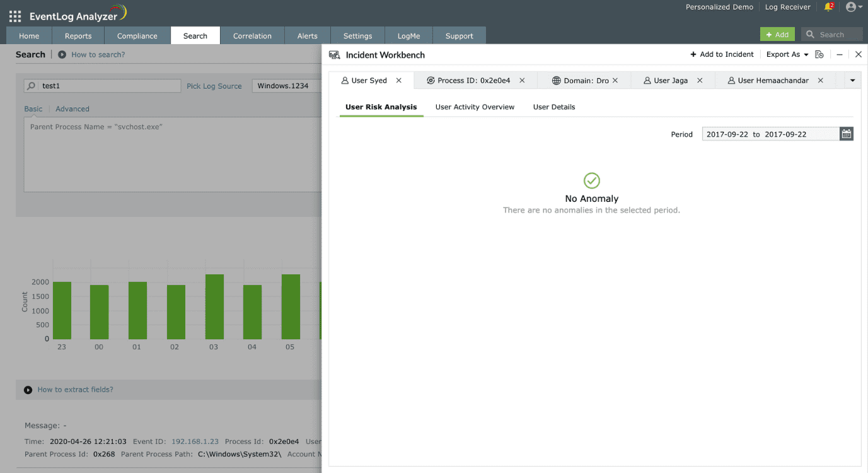
Task: Switch to the Reports tab
Action: click(x=78, y=36)
